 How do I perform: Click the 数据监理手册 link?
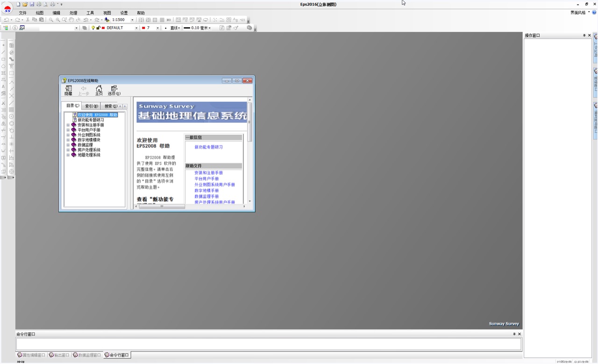tap(206, 197)
